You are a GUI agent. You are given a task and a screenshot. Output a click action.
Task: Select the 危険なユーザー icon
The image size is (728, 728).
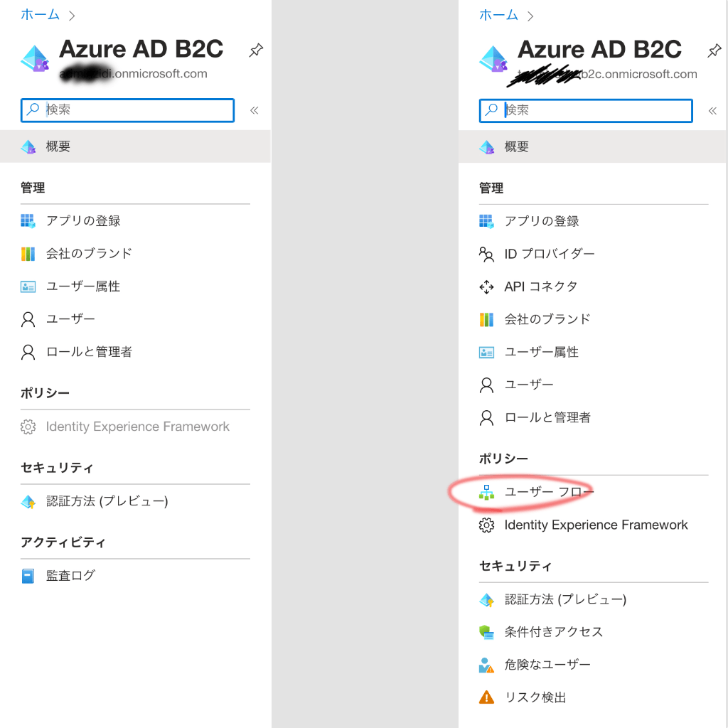point(486,665)
